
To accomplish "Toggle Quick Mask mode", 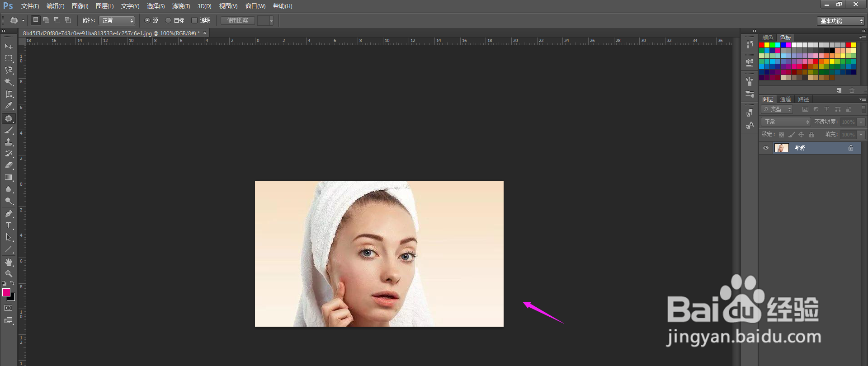I will 9,308.
